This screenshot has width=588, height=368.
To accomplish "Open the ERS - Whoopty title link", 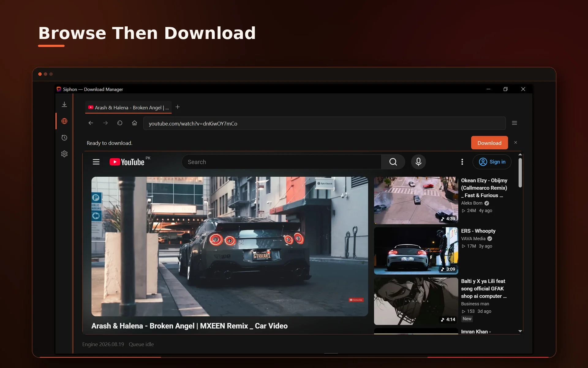I will (478, 231).
